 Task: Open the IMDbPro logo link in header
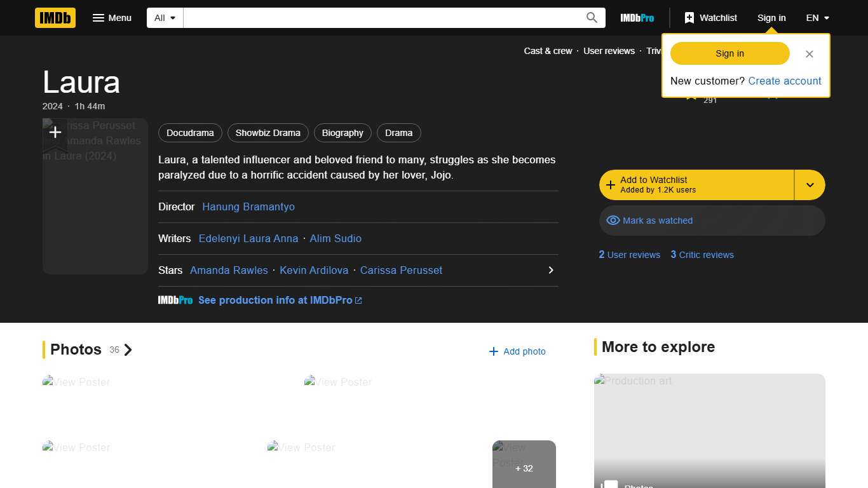(637, 18)
